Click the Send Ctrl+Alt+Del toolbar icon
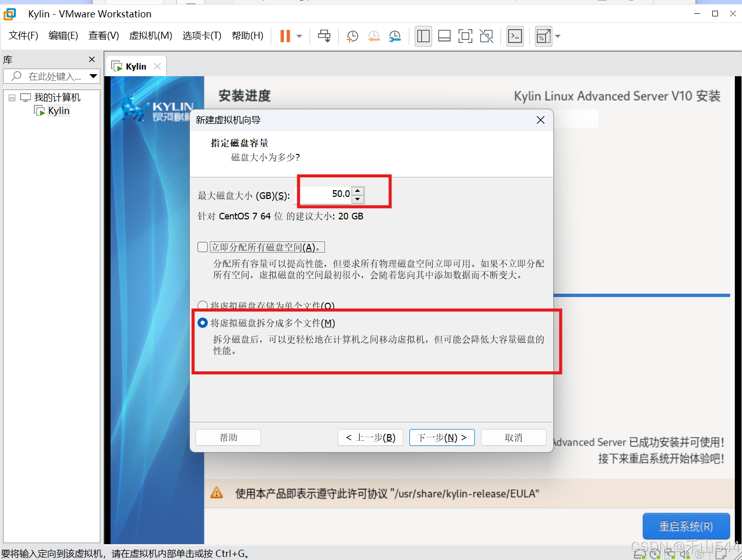Viewport: 742px width, 560px height. click(x=324, y=36)
